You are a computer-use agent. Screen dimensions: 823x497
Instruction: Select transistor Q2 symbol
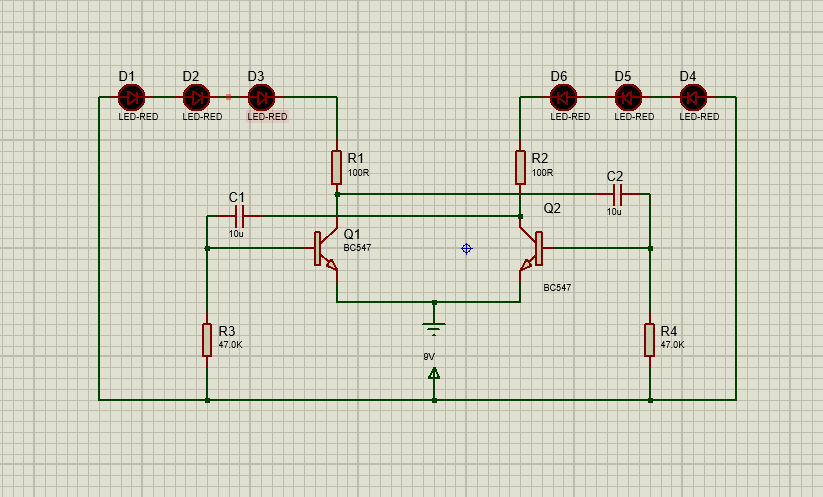click(x=531, y=250)
